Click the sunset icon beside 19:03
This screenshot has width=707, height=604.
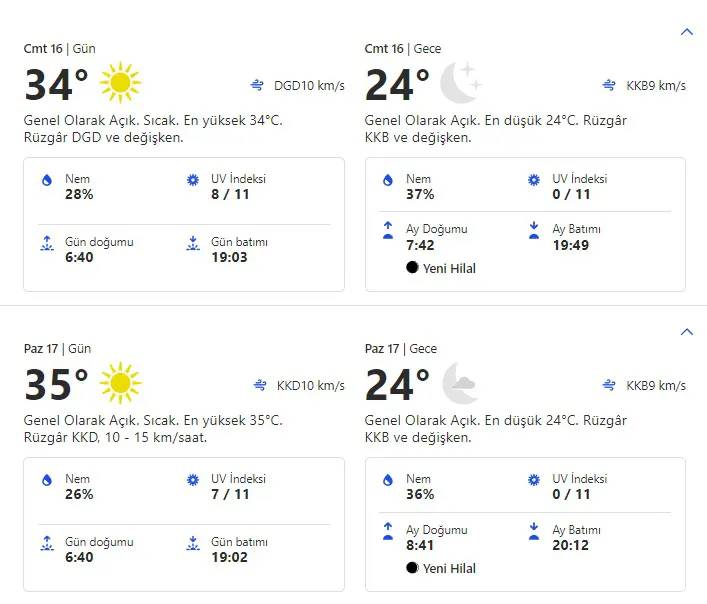[193, 243]
